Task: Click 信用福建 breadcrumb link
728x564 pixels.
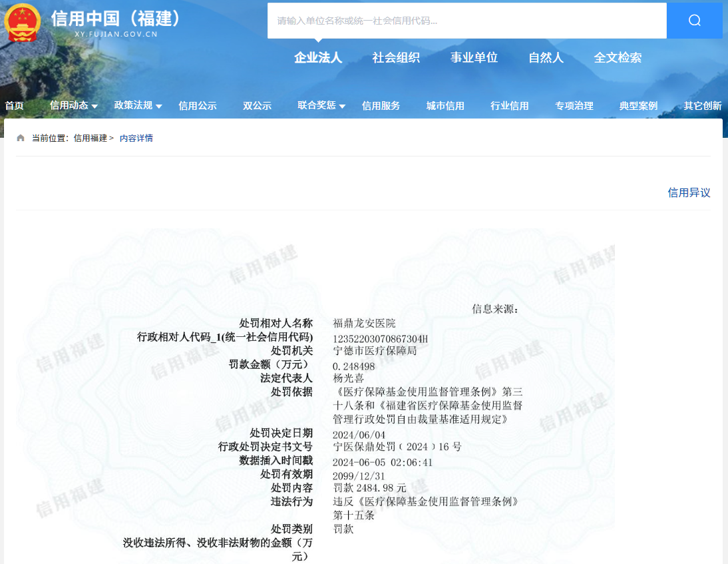Action: pos(90,138)
